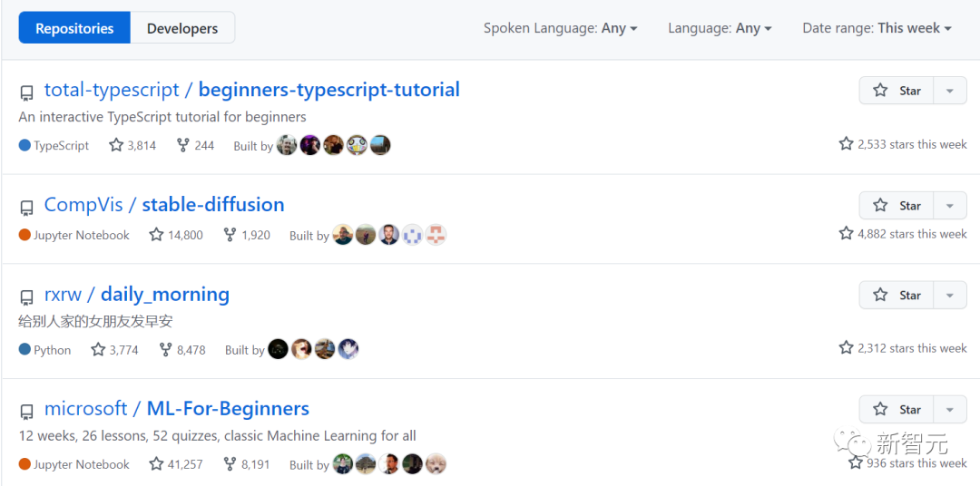Click the repo icon beside microsoft

(26, 413)
